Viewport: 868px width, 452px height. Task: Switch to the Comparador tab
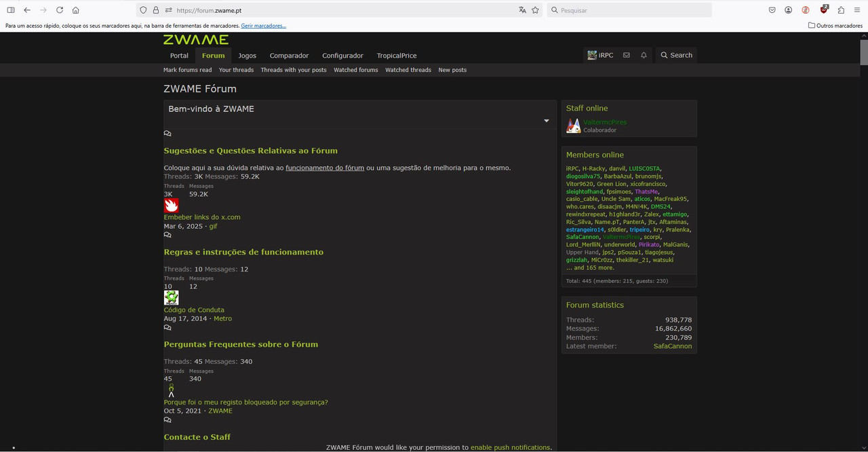tap(289, 56)
